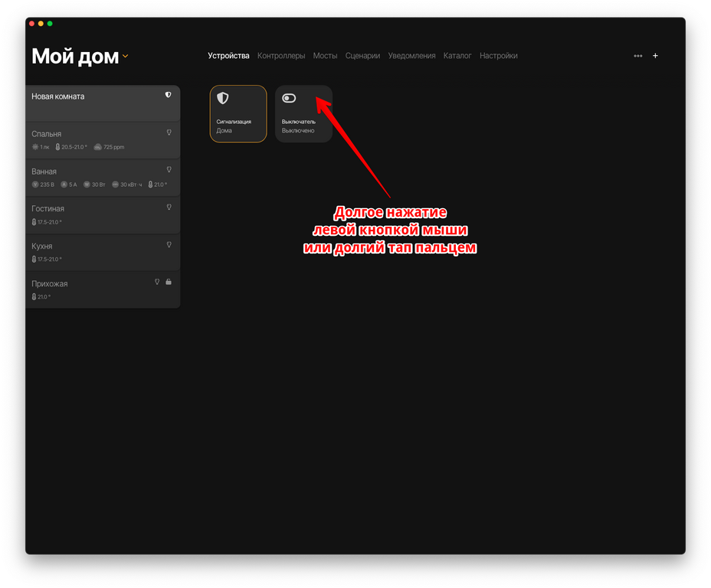
Task: Select the Гостиная room in sidebar
Action: (92, 214)
